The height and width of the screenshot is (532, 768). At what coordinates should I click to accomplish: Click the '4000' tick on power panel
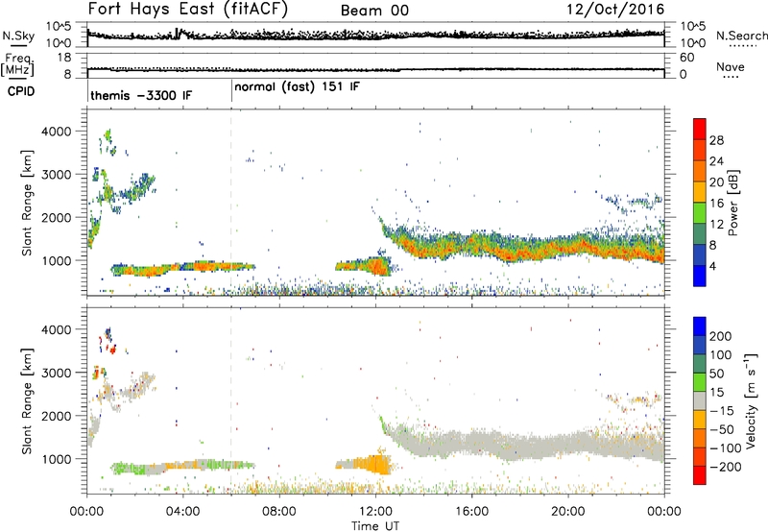pyautogui.click(x=57, y=132)
